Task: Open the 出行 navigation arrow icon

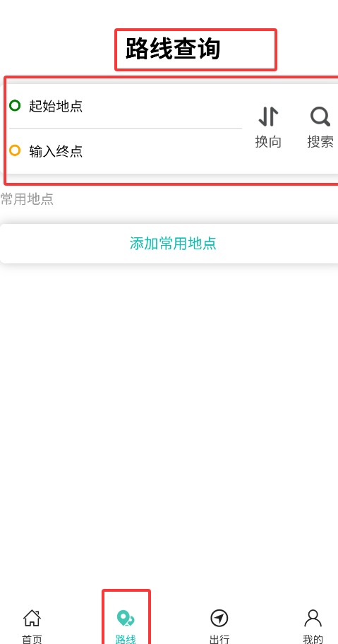Action: pos(219,618)
